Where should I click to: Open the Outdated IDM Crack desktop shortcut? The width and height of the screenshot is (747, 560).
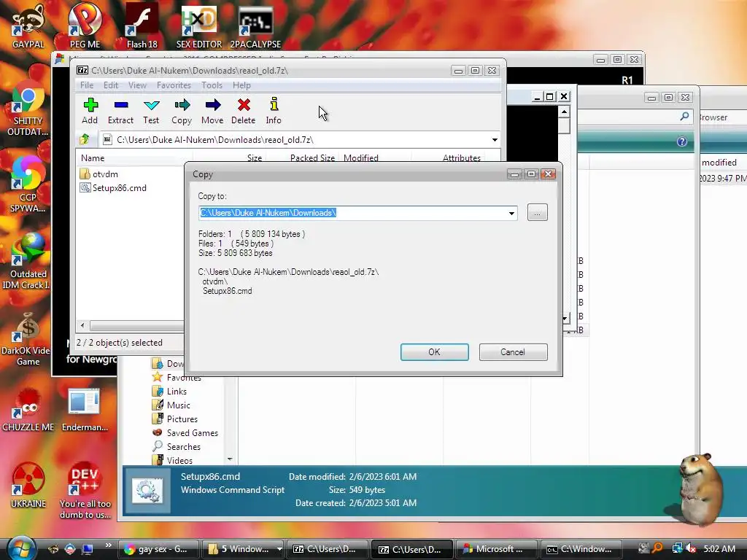click(x=26, y=261)
